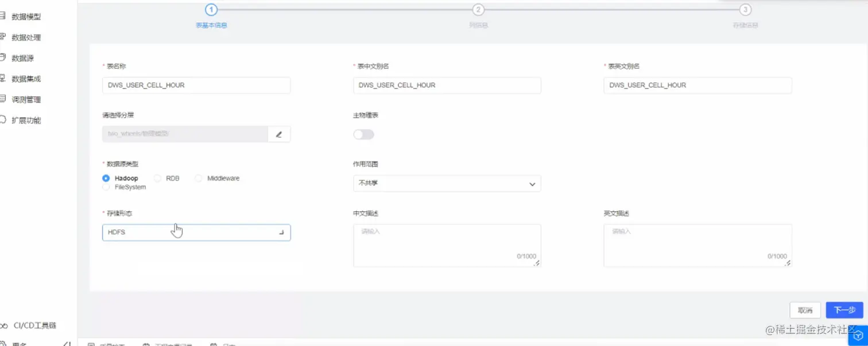
Task: Open 数据集成 in the sidebar
Action: click(26, 79)
